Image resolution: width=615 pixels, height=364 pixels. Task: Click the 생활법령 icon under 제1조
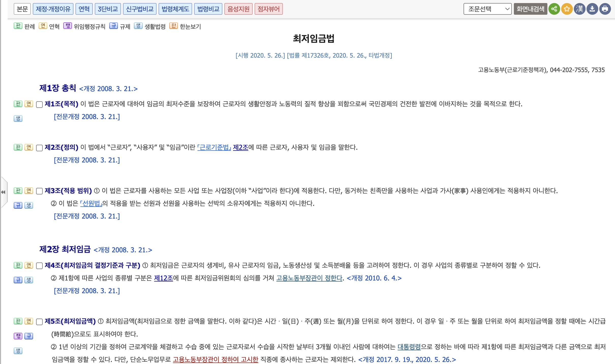[x=18, y=118]
